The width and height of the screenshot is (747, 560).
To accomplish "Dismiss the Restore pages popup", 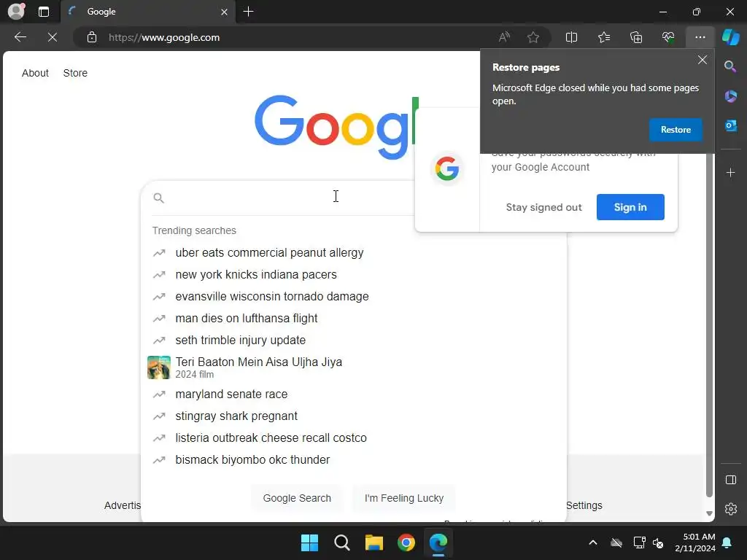I will [x=703, y=60].
